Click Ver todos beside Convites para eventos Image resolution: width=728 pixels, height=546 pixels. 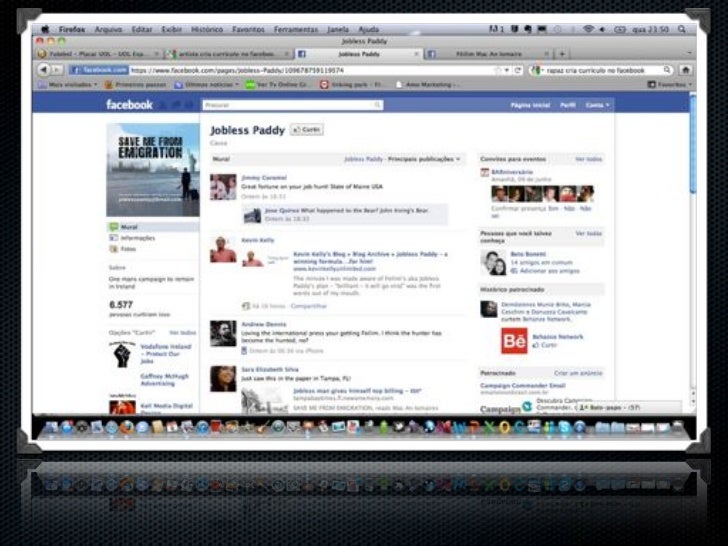coord(589,159)
